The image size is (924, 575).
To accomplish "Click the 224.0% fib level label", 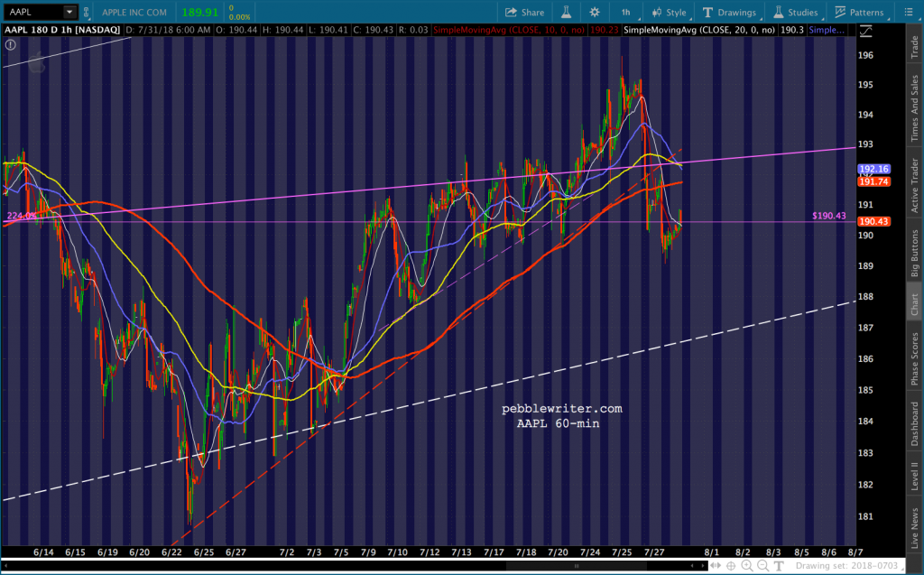I will coord(22,216).
